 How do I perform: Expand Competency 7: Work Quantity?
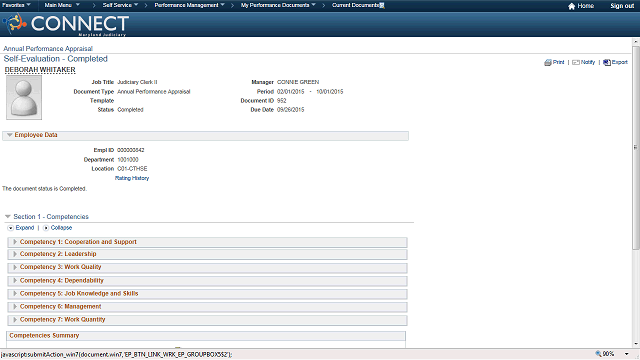15,320
